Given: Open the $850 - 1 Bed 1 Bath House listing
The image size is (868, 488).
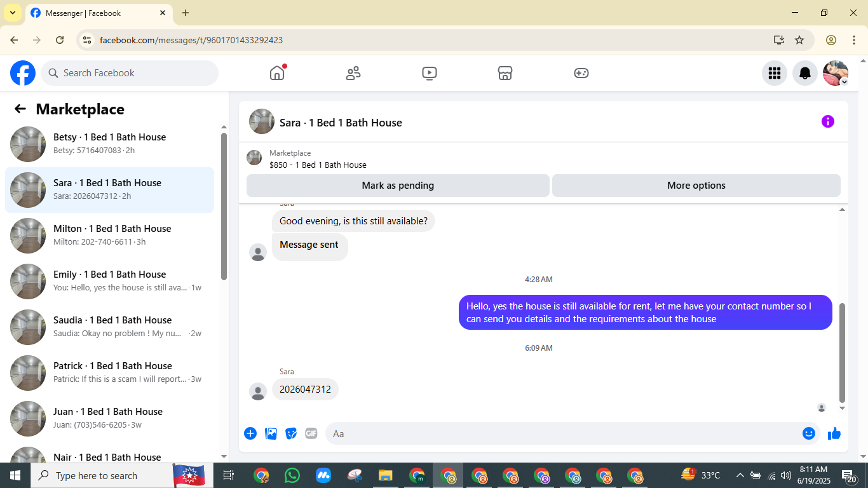Looking at the screenshot, I should [318, 165].
